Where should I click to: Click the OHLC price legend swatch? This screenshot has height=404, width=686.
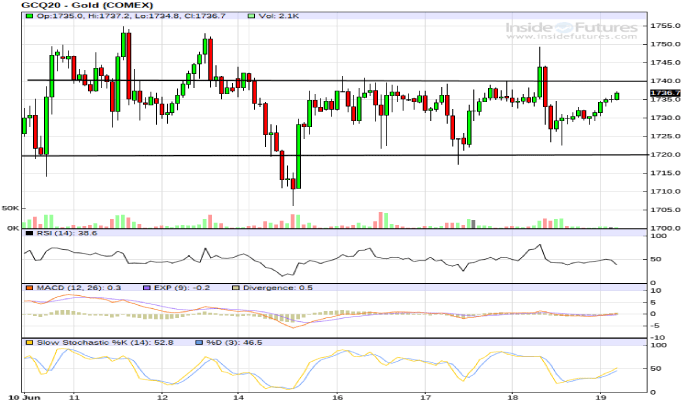click(30, 17)
